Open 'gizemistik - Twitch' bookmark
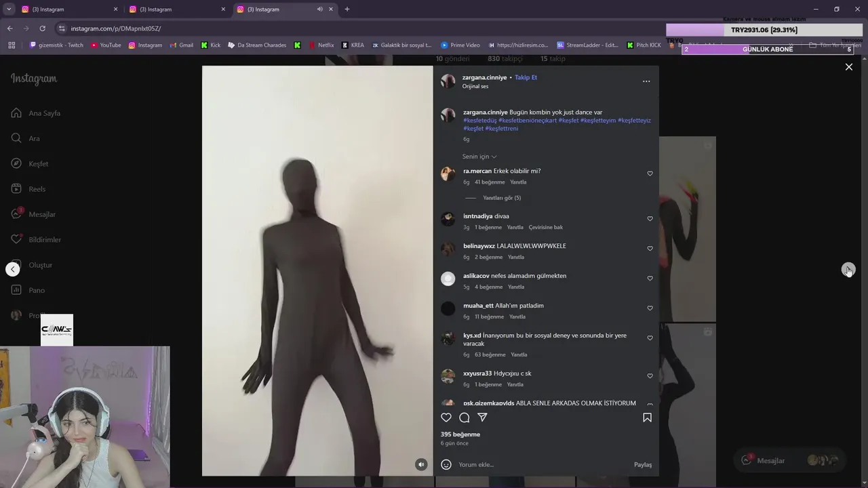 coord(56,45)
